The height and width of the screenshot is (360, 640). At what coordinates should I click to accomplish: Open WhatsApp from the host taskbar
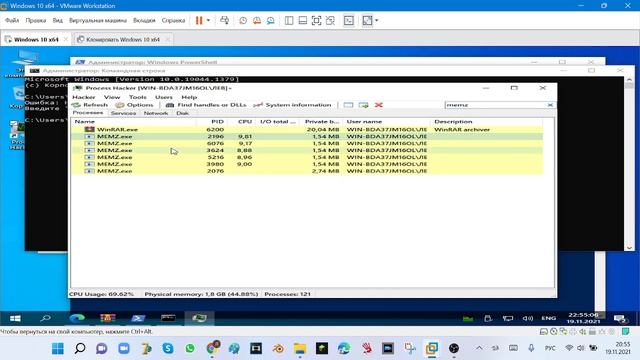point(190,348)
